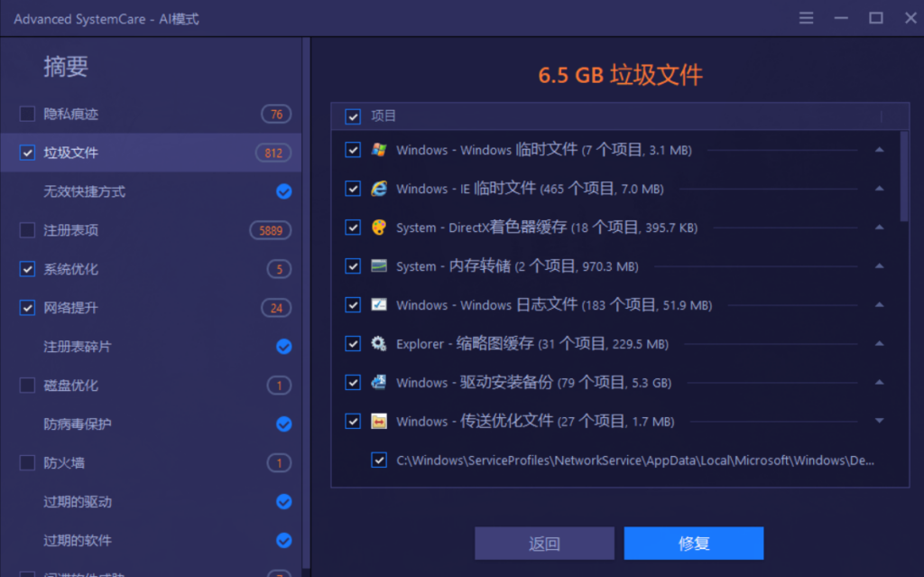Click the 76 count badge for 隐私痕迹
Viewport: 924px width, 577px height.
pos(276,114)
